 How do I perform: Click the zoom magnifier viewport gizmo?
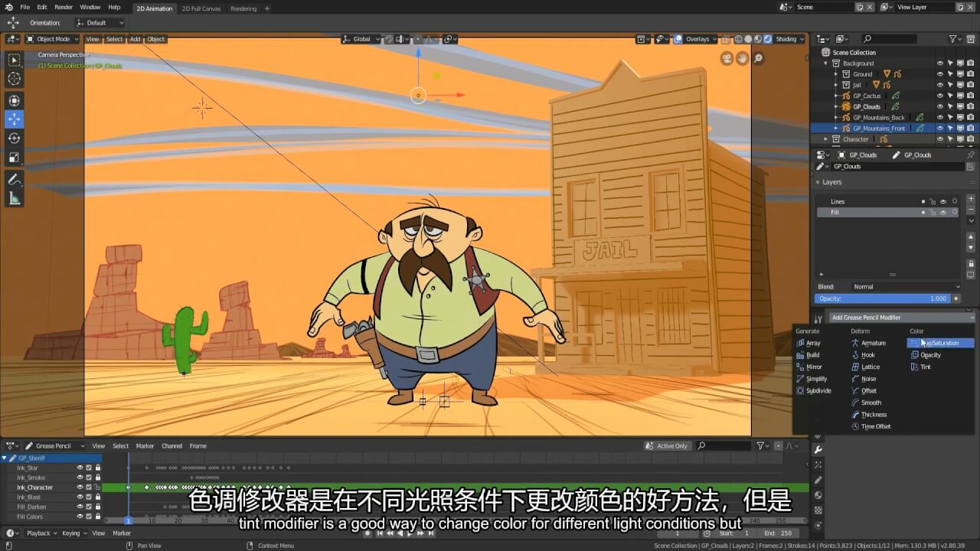[759, 58]
